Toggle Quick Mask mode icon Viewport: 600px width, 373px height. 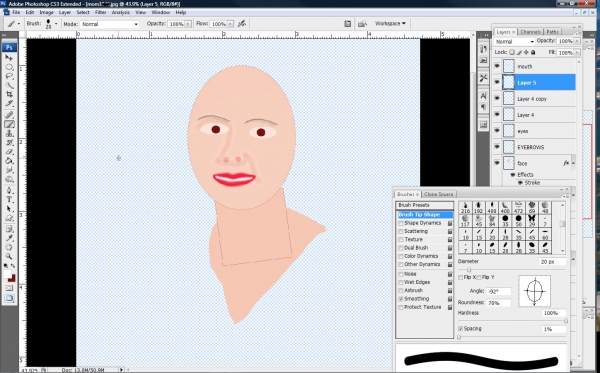tap(9, 288)
